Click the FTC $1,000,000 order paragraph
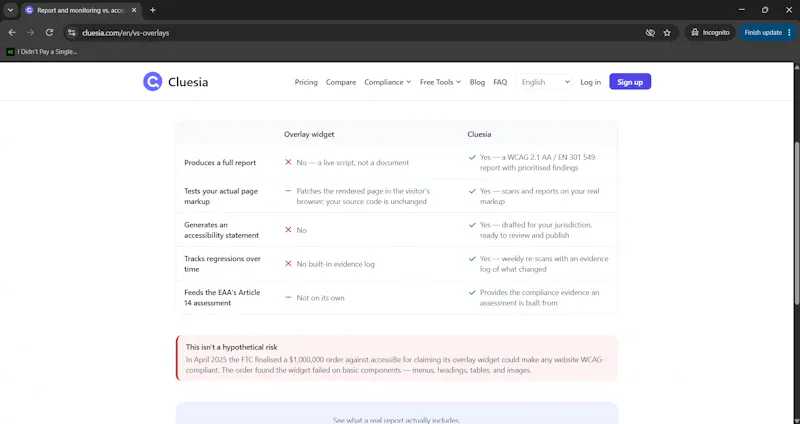 coord(395,365)
